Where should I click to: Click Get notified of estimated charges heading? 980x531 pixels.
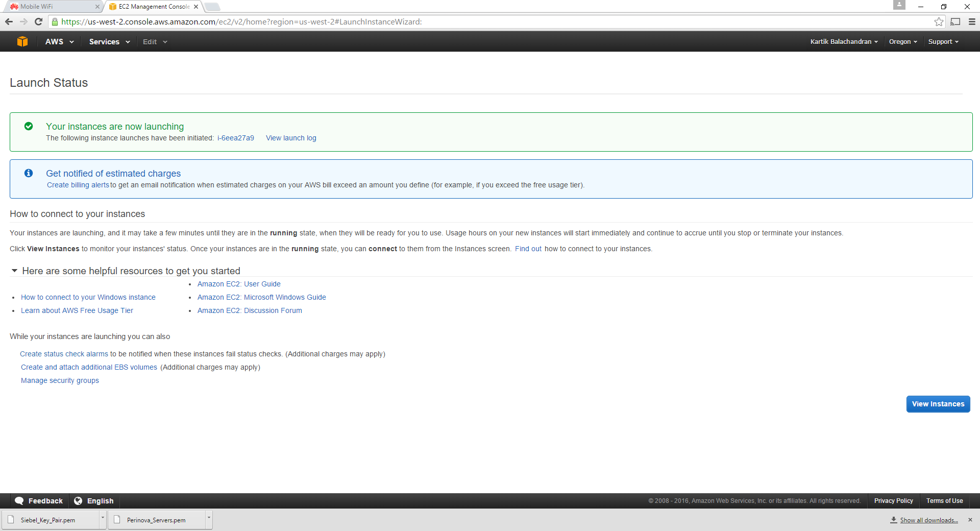tap(113, 174)
